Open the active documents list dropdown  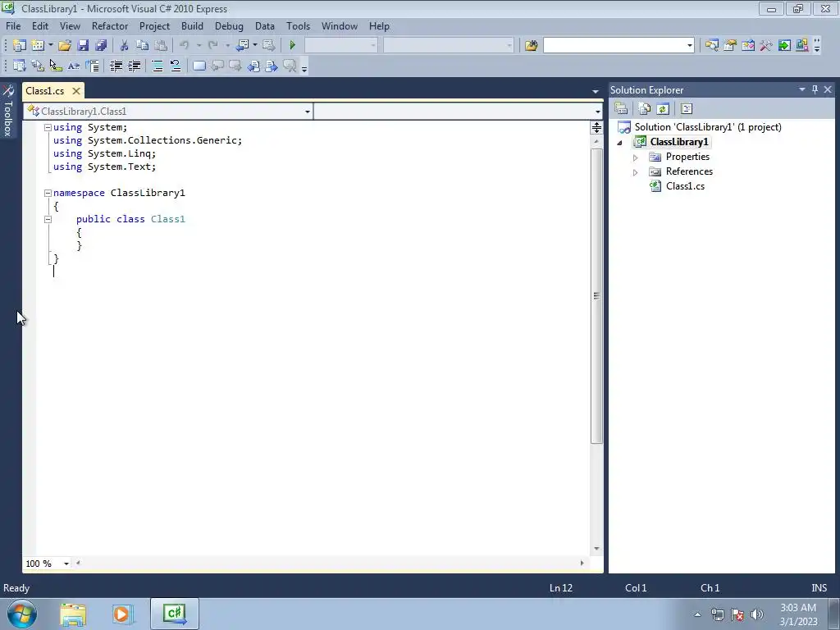596,91
